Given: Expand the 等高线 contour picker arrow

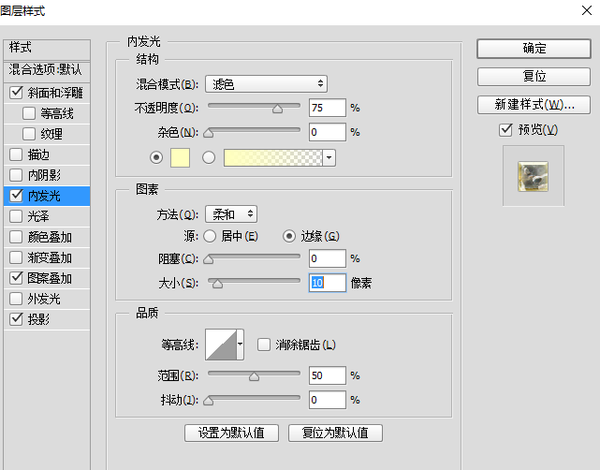Looking at the screenshot, I should click(x=240, y=346).
